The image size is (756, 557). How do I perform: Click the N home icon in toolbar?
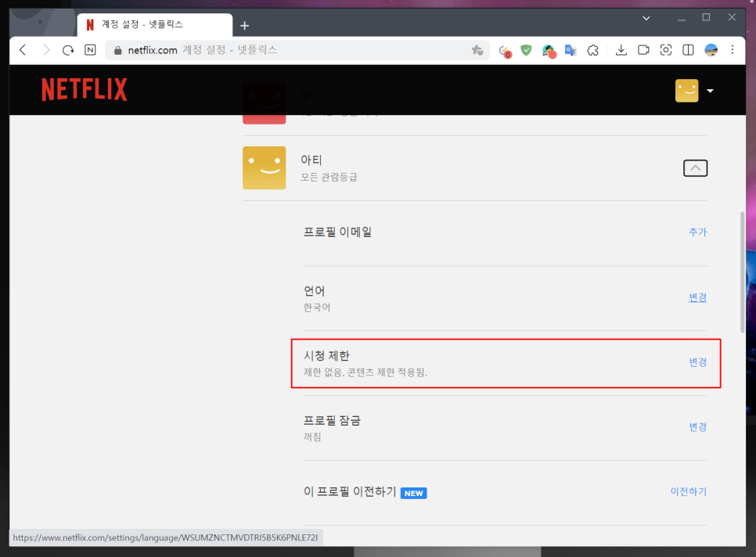coord(90,49)
